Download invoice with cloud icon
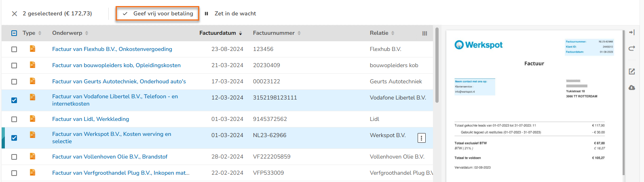This screenshot has width=644, height=182. (x=632, y=88)
